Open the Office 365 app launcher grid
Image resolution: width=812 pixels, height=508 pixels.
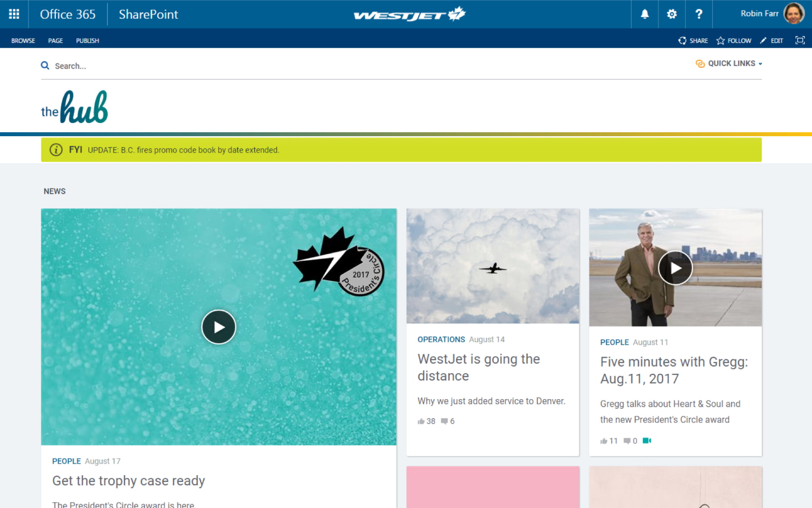click(14, 14)
